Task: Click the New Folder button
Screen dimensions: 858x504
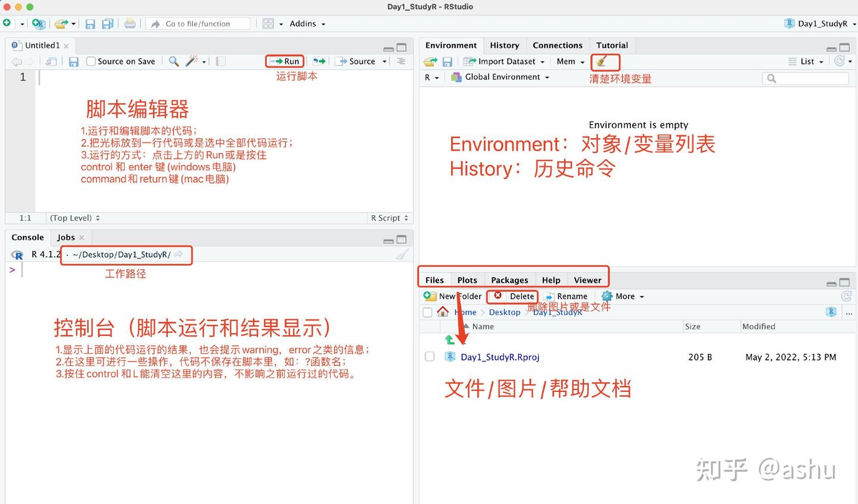Action: point(453,296)
